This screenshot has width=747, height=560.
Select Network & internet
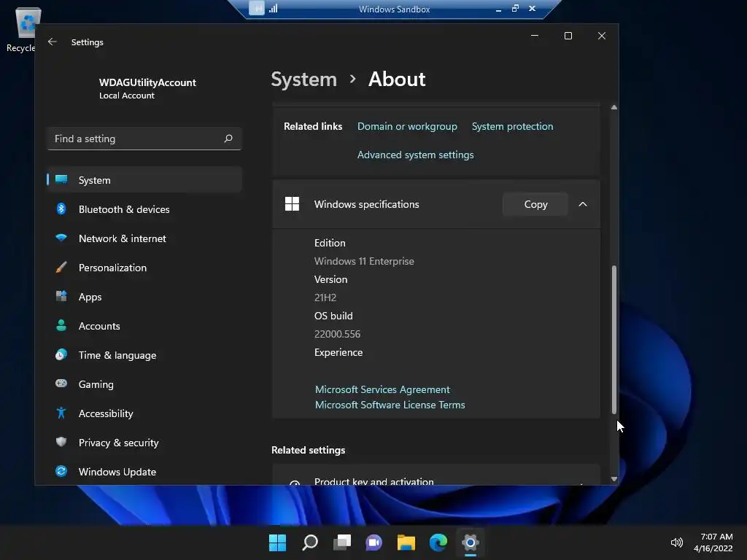[x=144, y=238]
